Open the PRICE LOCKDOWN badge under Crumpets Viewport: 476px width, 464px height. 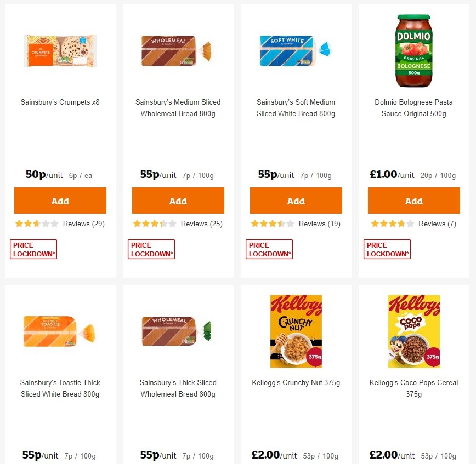pyautogui.click(x=33, y=249)
